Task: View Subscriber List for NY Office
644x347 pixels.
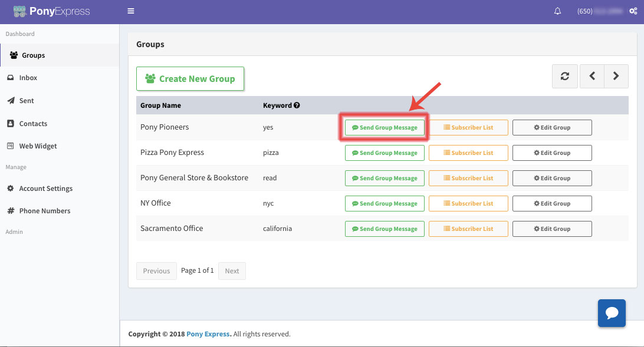Action: coord(468,203)
